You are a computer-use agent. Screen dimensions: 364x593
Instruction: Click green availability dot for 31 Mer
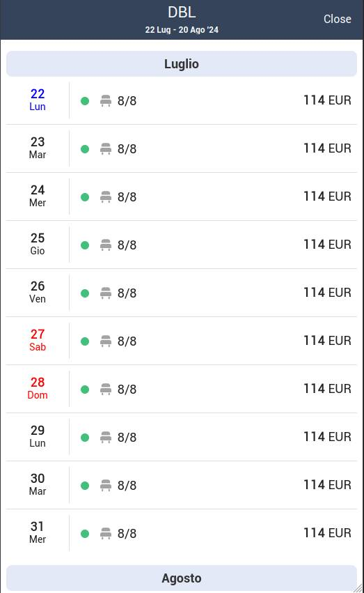click(85, 534)
